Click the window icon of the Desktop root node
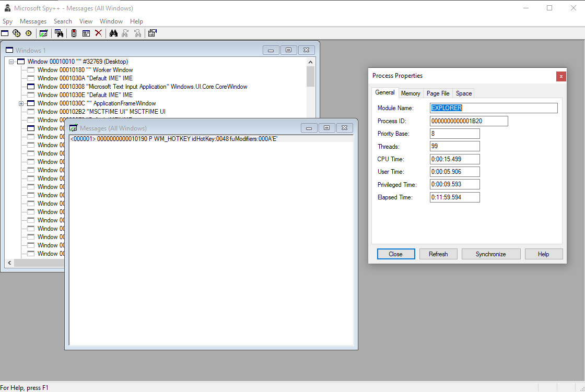Viewport: 585px width, 392px height. (21, 62)
